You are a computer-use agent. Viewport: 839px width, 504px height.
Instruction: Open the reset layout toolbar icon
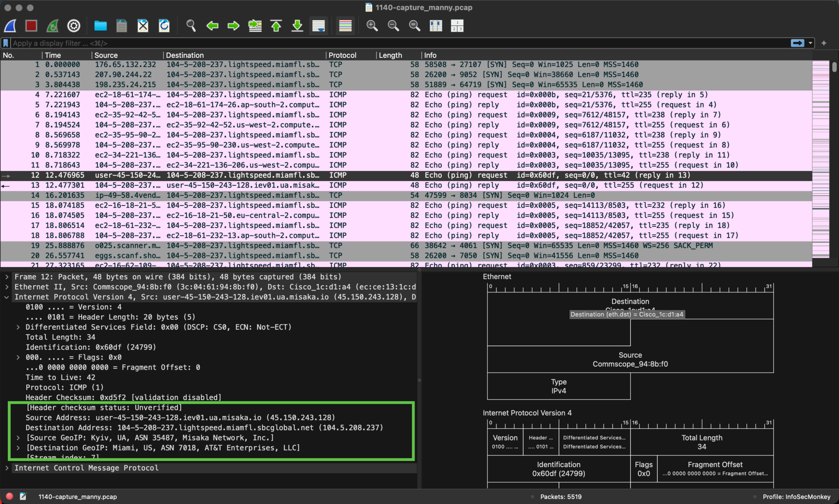pyautogui.click(x=457, y=26)
